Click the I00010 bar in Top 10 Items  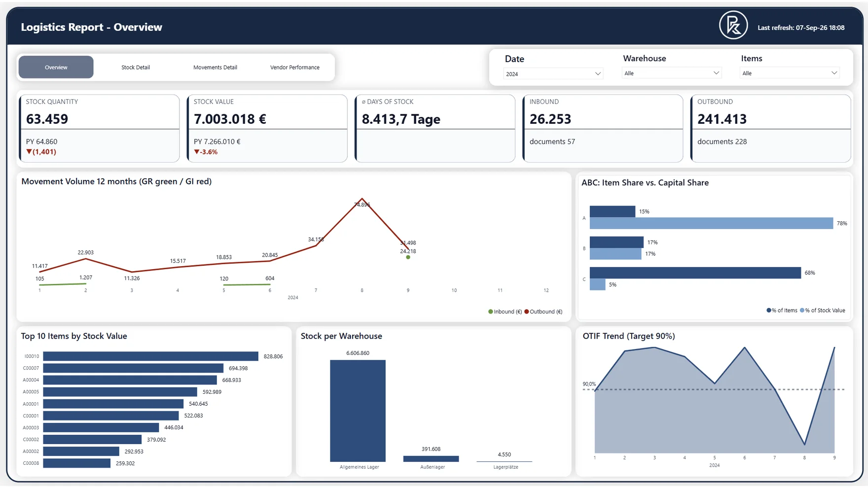pos(151,356)
